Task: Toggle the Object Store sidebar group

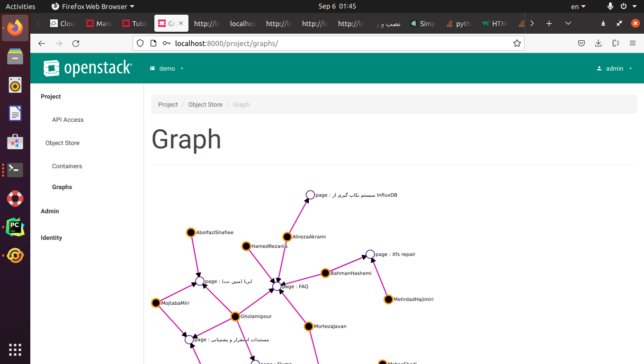Action: point(63,143)
